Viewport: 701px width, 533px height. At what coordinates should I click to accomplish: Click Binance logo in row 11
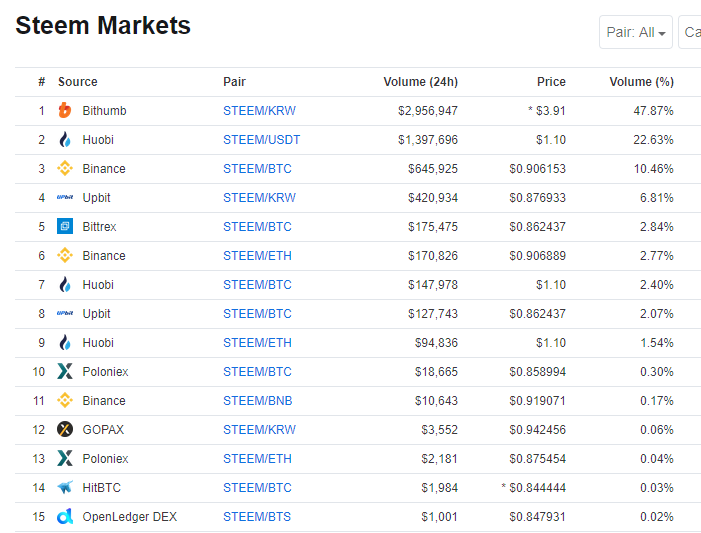tap(65, 400)
